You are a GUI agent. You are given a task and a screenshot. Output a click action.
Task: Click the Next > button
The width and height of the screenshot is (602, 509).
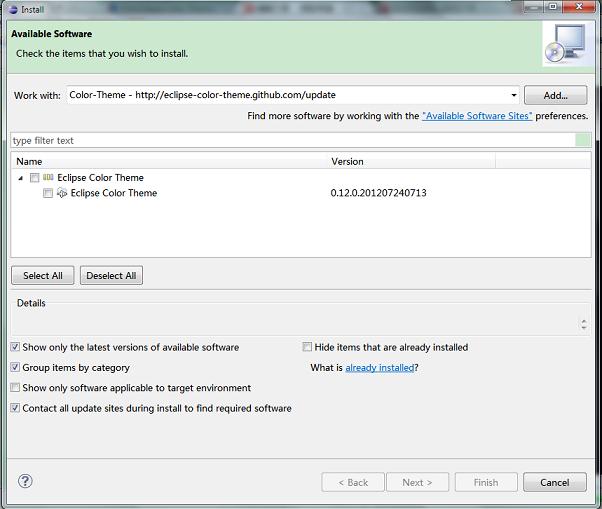[x=417, y=482]
